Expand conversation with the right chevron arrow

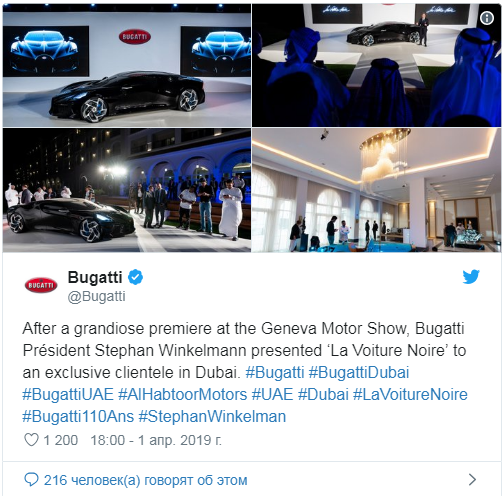point(472,480)
